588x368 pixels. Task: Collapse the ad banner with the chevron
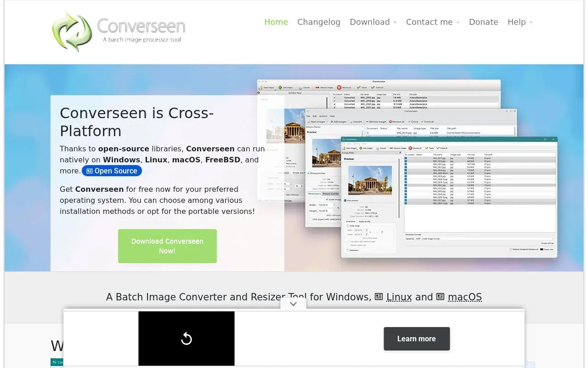tap(294, 304)
